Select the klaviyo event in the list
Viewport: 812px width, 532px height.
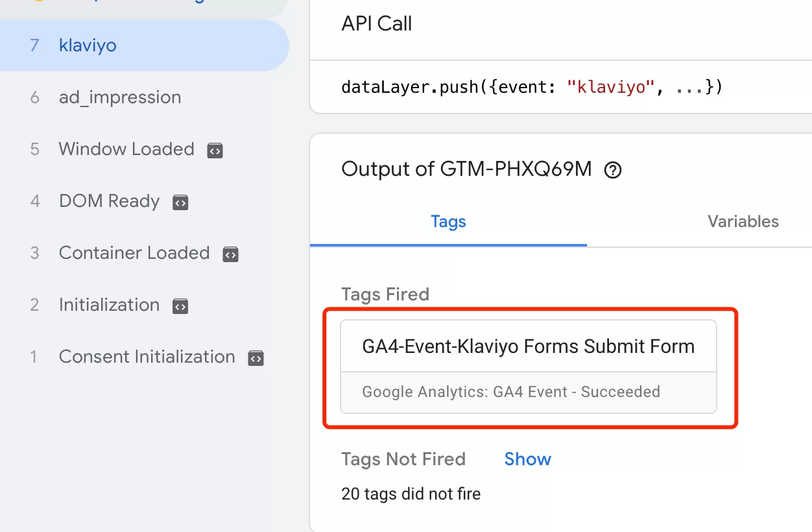[144, 45]
